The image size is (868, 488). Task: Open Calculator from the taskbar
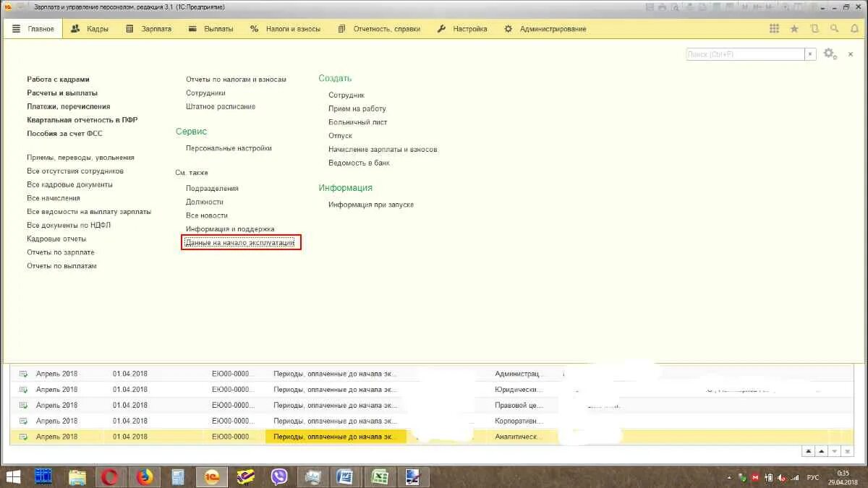click(178, 476)
